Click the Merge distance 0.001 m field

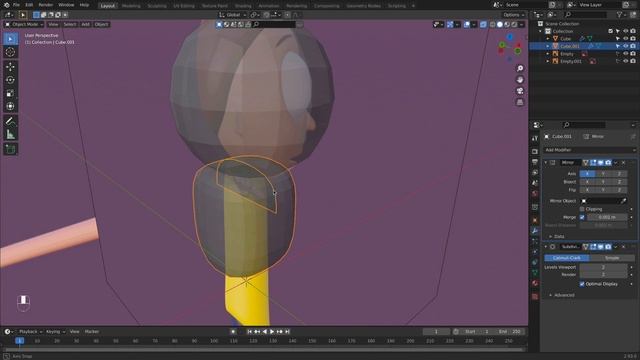(x=607, y=217)
